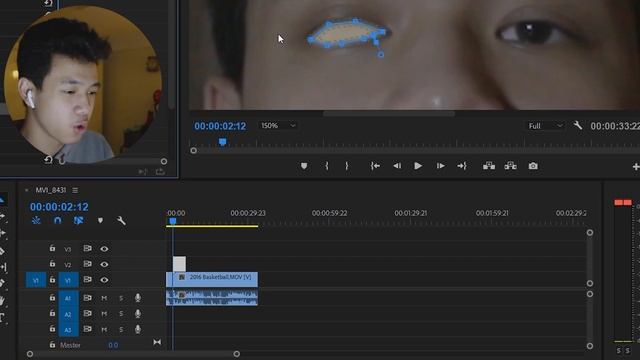Mute audio track A1
The height and width of the screenshot is (360, 640).
click(x=104, y=298)
